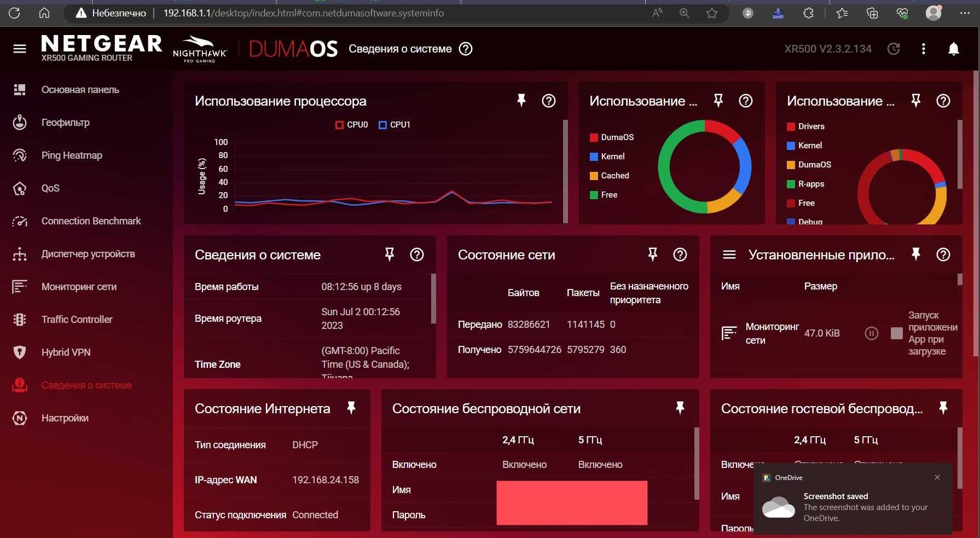
Task: Click the flash usage panel scrollbar
Action: click(x=960, y=154)
